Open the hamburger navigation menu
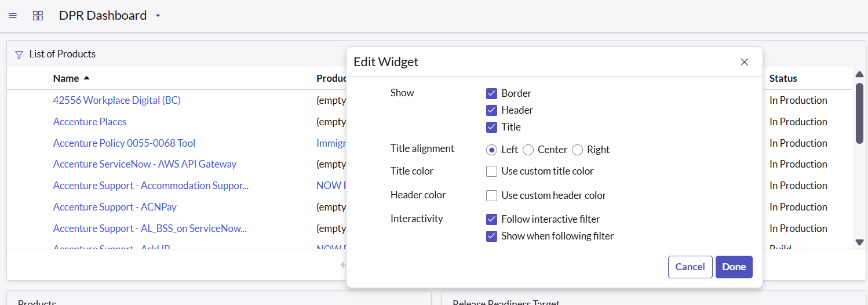Viewport: 868px width, 305px height. pyautogui.click(x=13, y=16)
